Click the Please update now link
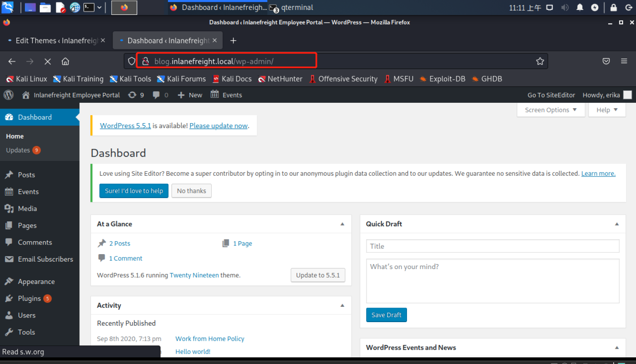The width and height of the screenshot is (636, 364). [x=219, y=126]
